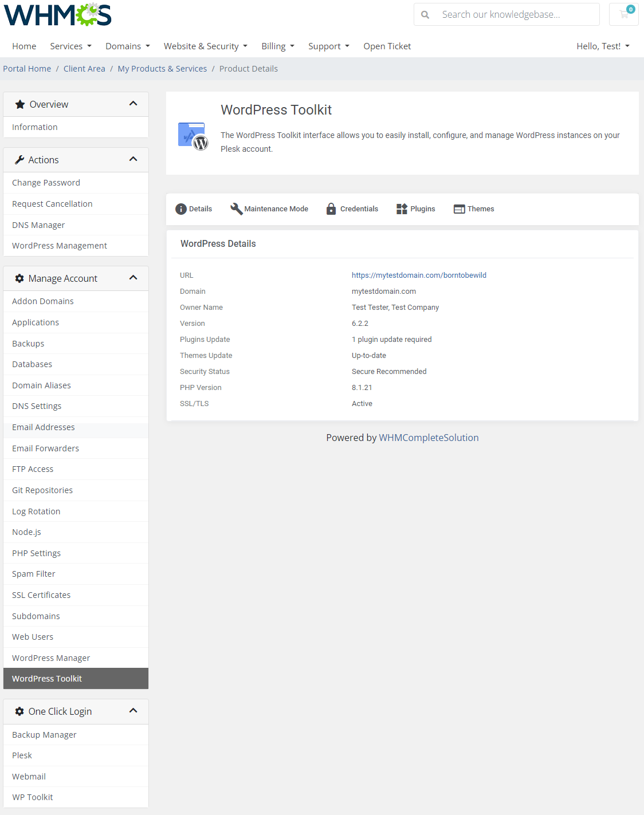Open SSL Certificates in sidebar
This screenshot has width=644, height=815.
pyautogui.click(x=76, y=595)
